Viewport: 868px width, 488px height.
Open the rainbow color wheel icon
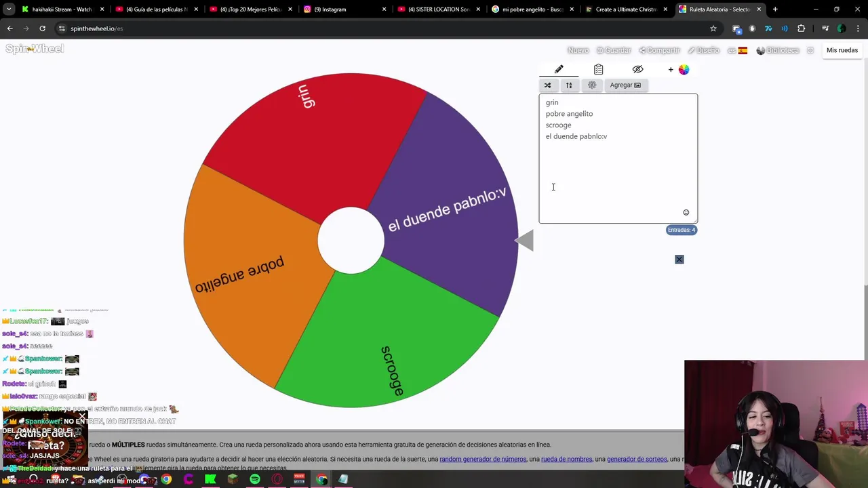click(684, 69)
